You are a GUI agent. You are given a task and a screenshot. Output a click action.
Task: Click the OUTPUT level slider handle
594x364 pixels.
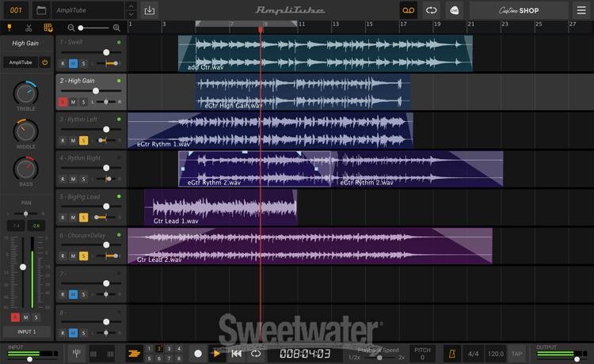click(577, 359)
